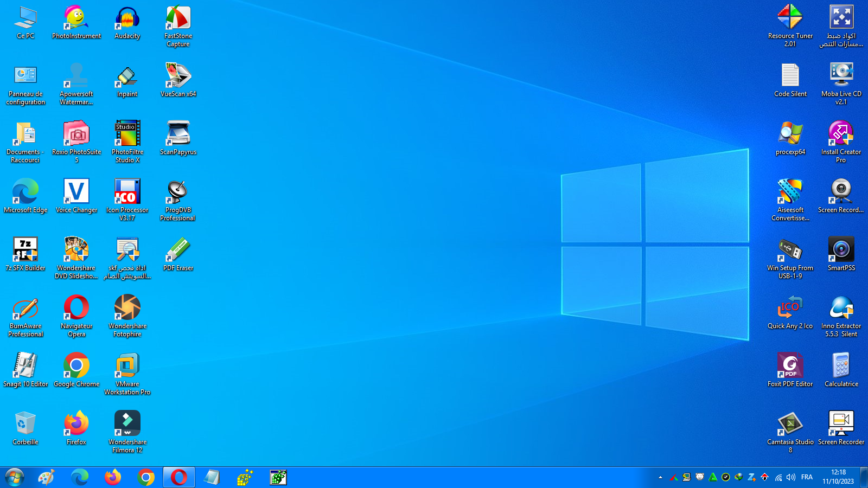Select the Microsoft Edge desktop shortcut
Viewport: 868px width, 488px height.
pyautogui.click(x=25, y=197)
